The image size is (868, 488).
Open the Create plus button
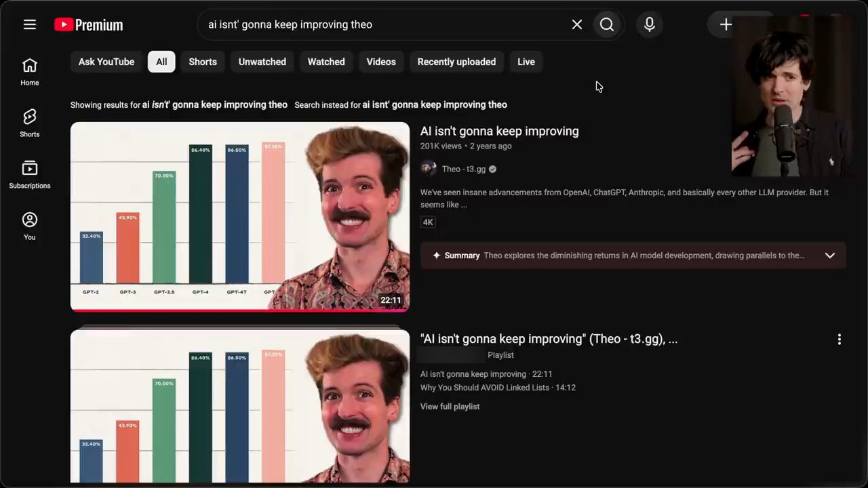click(x=726, y=24)
